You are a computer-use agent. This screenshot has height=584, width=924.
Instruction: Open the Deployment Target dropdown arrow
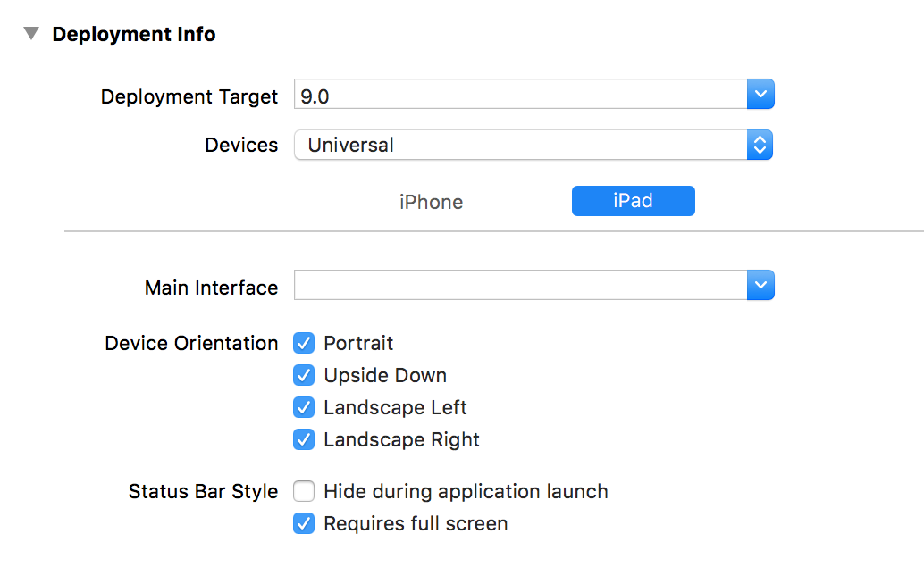[760, 96]
